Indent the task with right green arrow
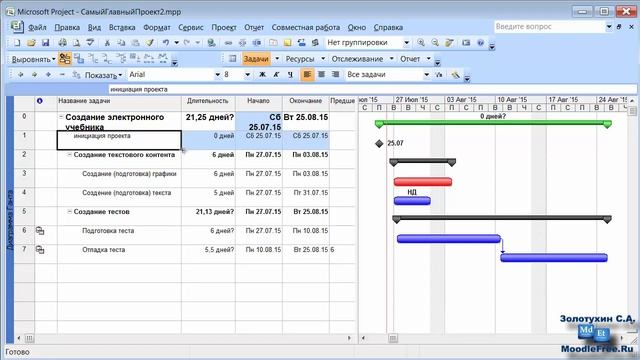 tap(34, 75)
